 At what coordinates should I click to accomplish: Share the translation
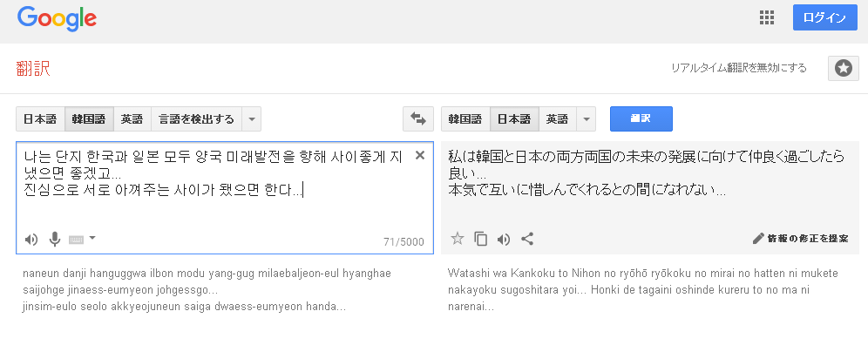527,239
